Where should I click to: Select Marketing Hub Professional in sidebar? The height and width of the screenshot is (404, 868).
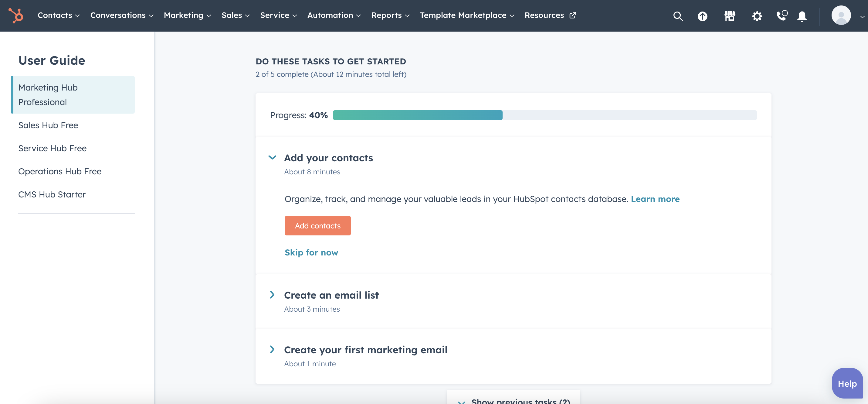(x=73, y=95)
